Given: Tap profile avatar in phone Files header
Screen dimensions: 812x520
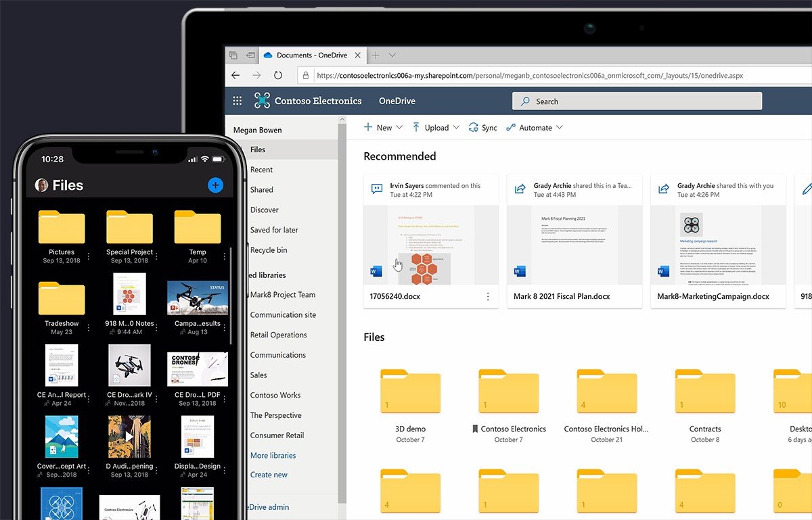Looking at the screenshot, I should [x=42, y=185].
